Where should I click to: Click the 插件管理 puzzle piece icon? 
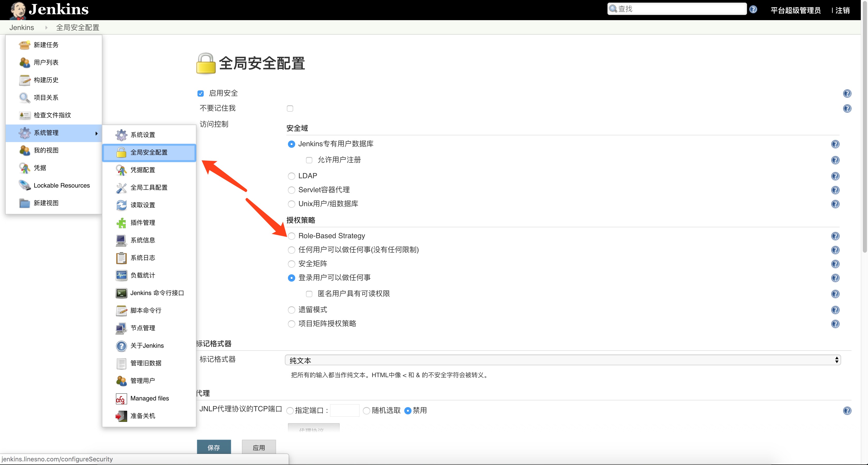tap(121, 223)
